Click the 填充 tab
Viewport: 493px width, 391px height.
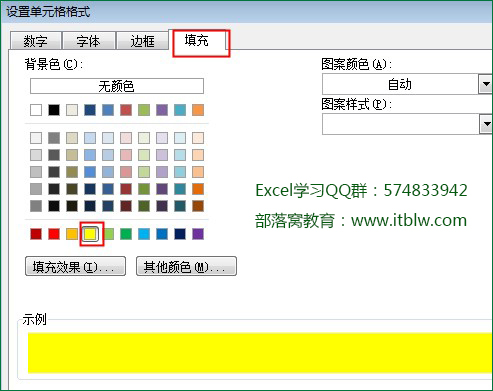pos(200,41)
